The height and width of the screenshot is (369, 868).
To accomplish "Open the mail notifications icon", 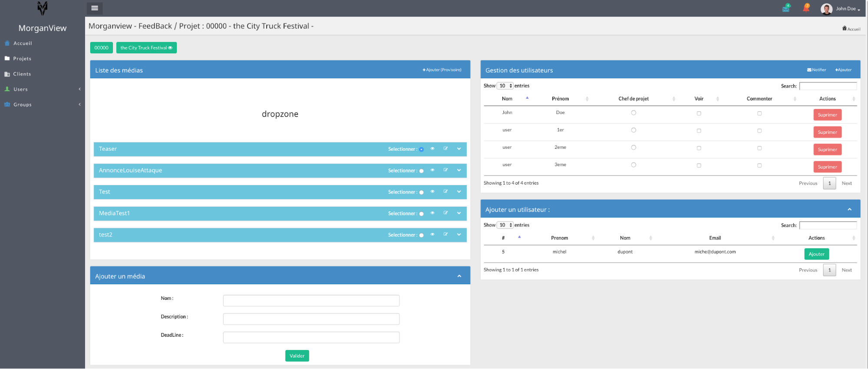I will [786, 8].
